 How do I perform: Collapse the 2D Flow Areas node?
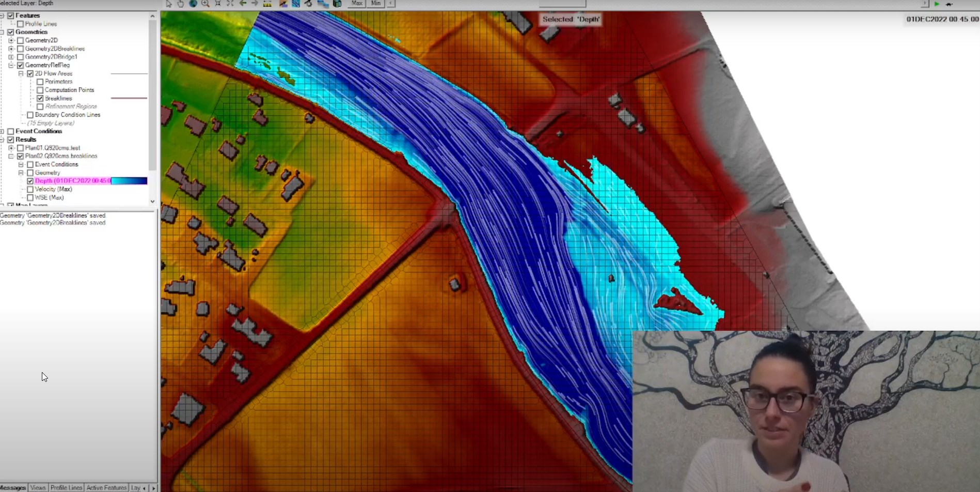(x=21, y=73)
